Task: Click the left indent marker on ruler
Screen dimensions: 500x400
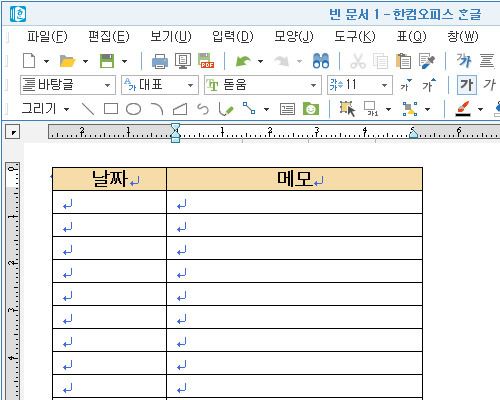Action: coord(176,132)
